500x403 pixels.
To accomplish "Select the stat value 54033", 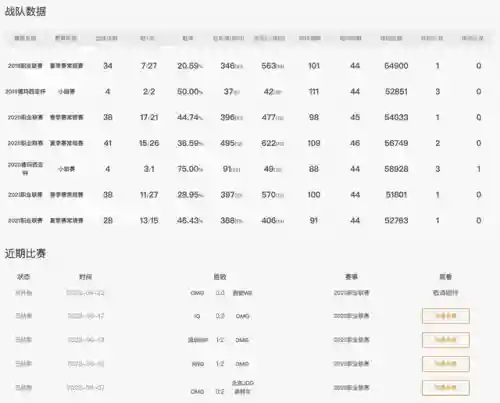I will (x=396, y=117).
